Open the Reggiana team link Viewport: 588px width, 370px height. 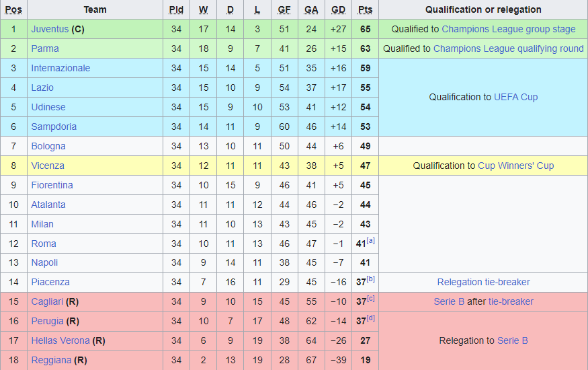coord(51,360)
